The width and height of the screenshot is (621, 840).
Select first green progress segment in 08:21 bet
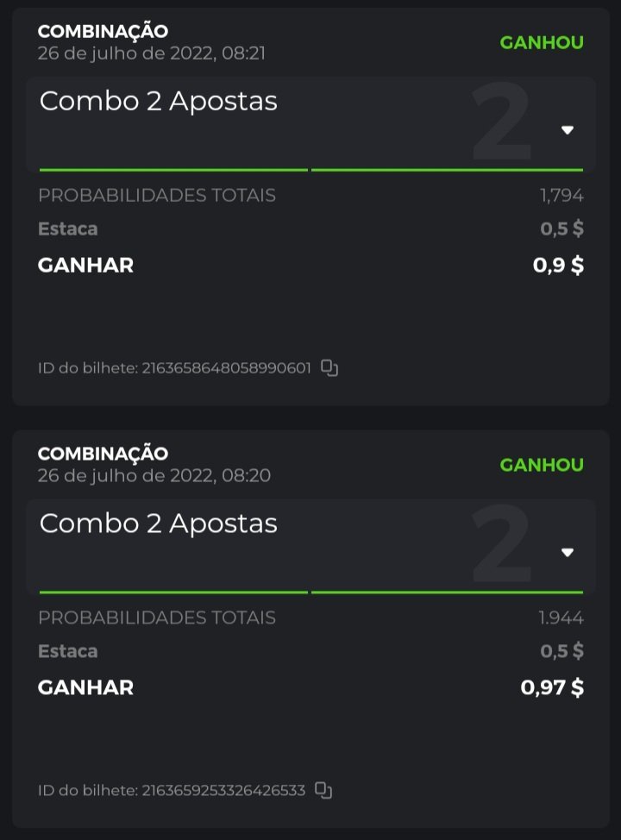coord(173,170)
